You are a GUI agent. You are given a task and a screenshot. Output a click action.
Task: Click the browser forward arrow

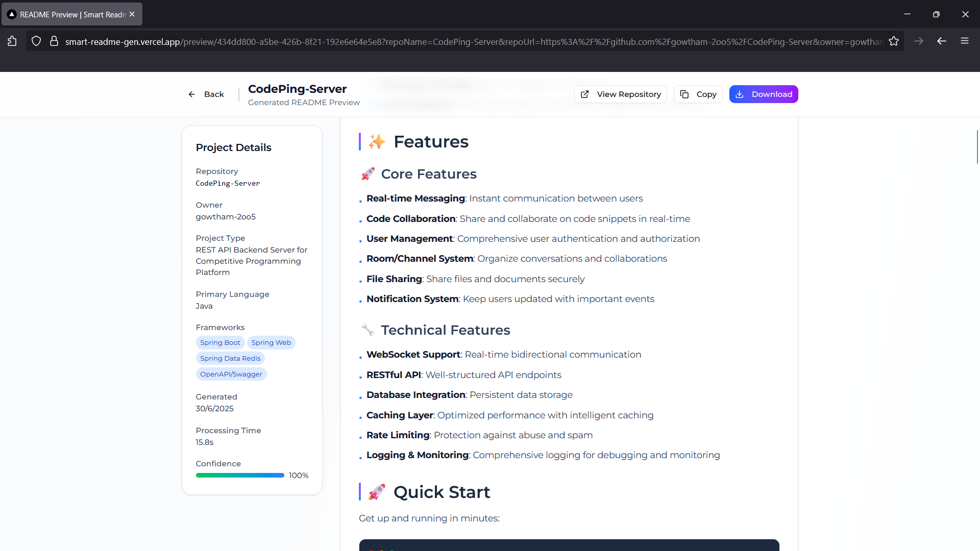(x=919, y=41)
